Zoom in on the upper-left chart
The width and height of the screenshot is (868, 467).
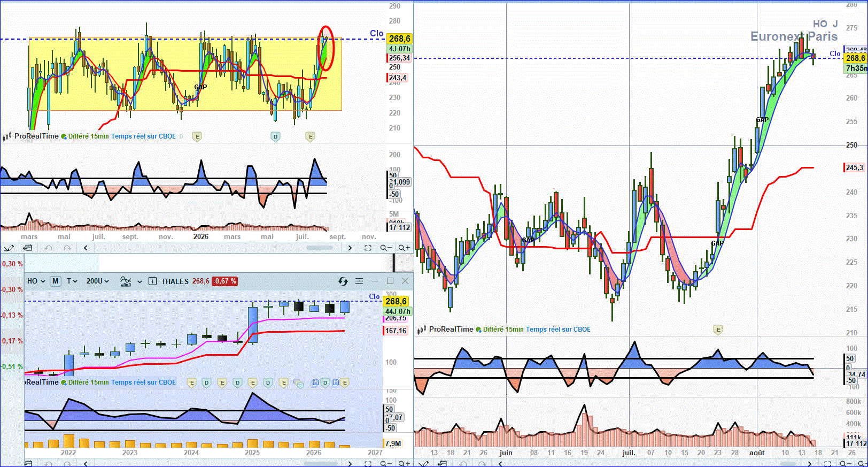404,248
